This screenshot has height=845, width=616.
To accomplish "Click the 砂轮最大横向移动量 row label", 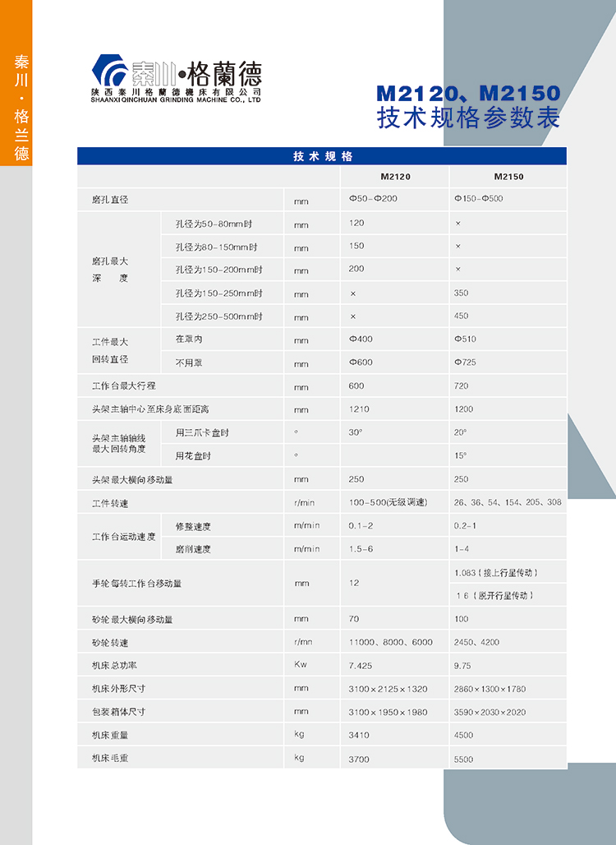I will 132,620.
